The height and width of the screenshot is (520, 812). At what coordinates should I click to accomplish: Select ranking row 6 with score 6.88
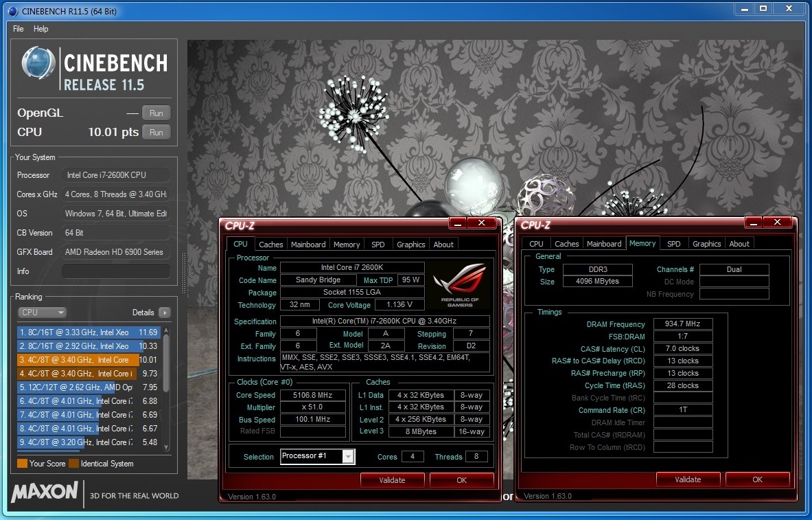click(x=89, y=400)
